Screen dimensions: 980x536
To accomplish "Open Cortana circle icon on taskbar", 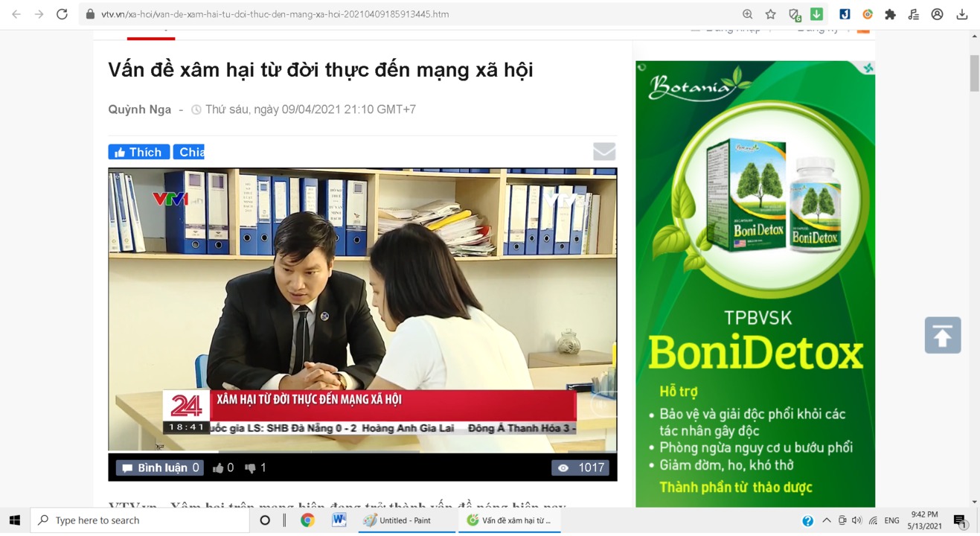I will (265, 520).
